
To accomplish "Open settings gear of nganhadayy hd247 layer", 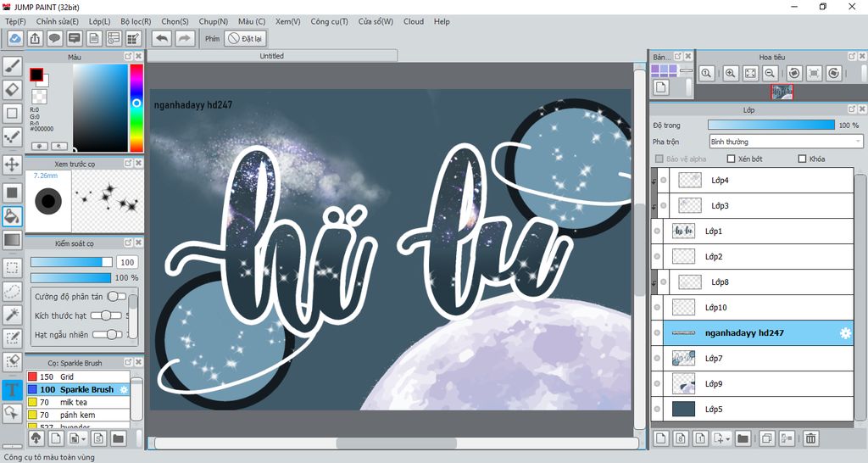I will click(845, 333).
